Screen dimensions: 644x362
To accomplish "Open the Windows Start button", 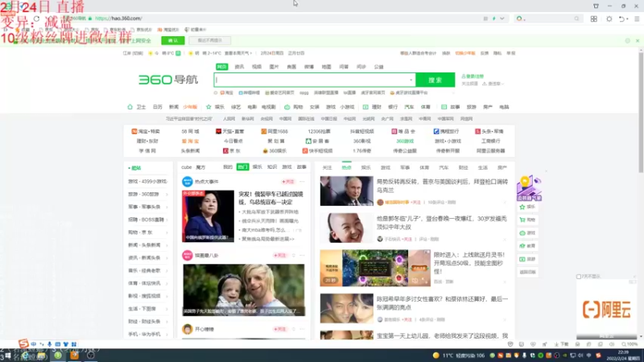I will pyautogui.click(x=8, y=356).
